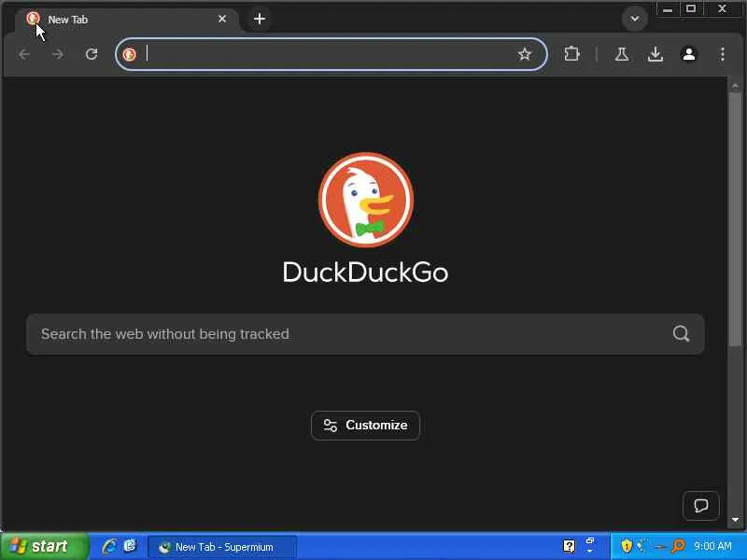Open the Windows start menu

[44, 546]
